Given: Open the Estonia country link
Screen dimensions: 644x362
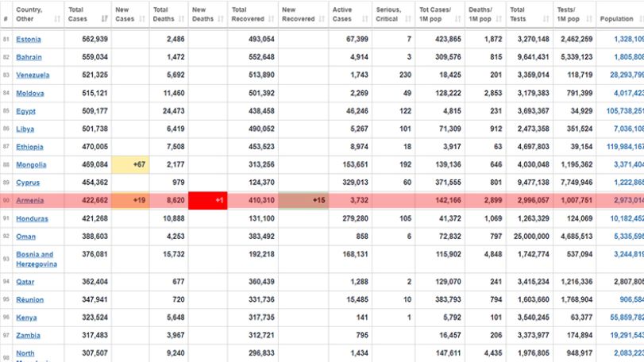Looking at the screenshot, I should 29,40.
